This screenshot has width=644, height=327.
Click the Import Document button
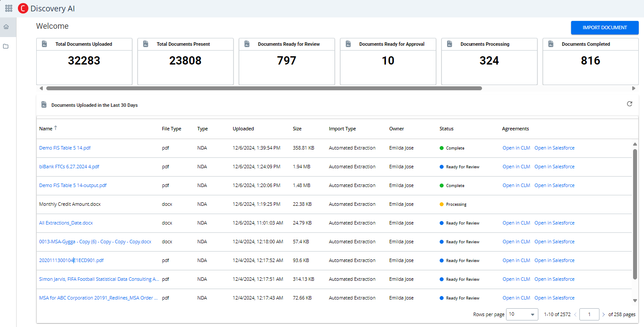click(x=604, y=27)
